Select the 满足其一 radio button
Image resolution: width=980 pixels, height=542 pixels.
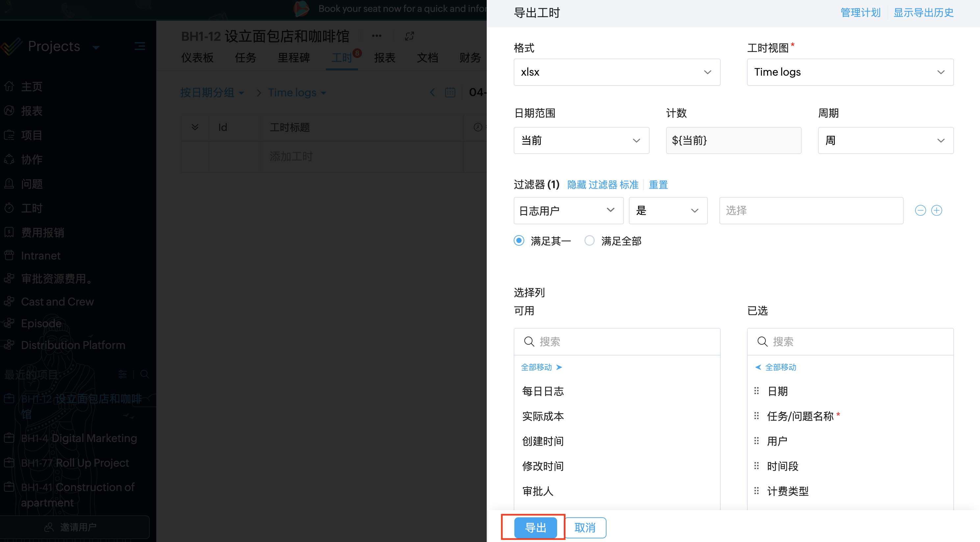point(519,241)
